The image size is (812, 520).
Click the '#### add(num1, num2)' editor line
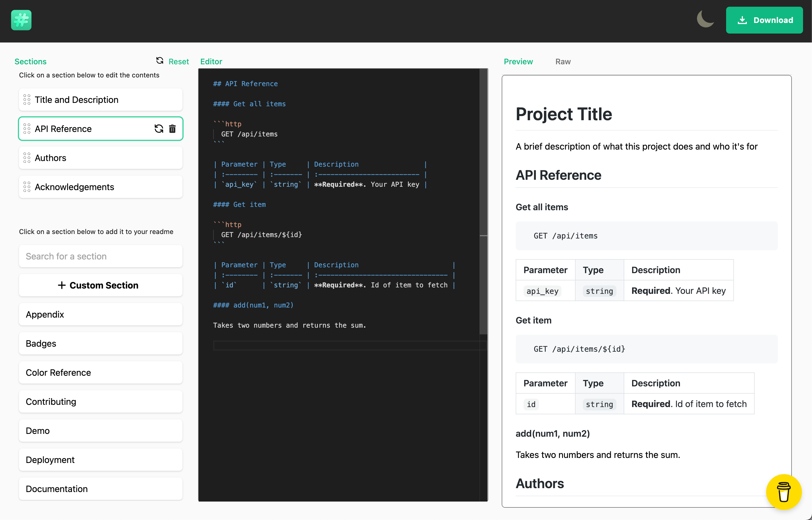pyautogui.click(x=254, y=305)
